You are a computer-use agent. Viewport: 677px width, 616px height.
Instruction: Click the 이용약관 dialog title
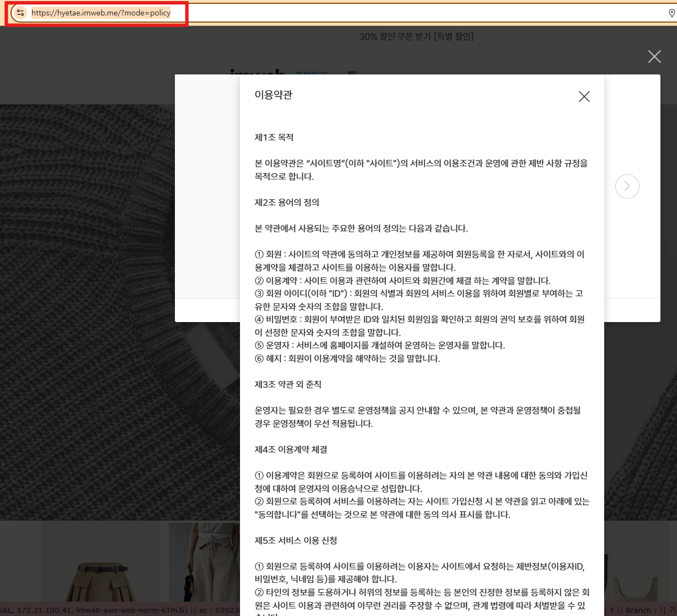273,95
